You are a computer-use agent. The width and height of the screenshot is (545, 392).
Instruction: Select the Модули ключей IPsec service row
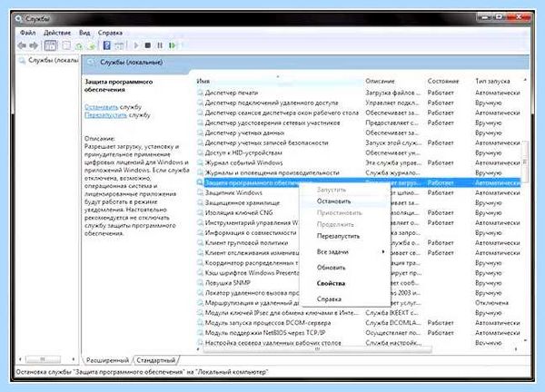(359, 313)
